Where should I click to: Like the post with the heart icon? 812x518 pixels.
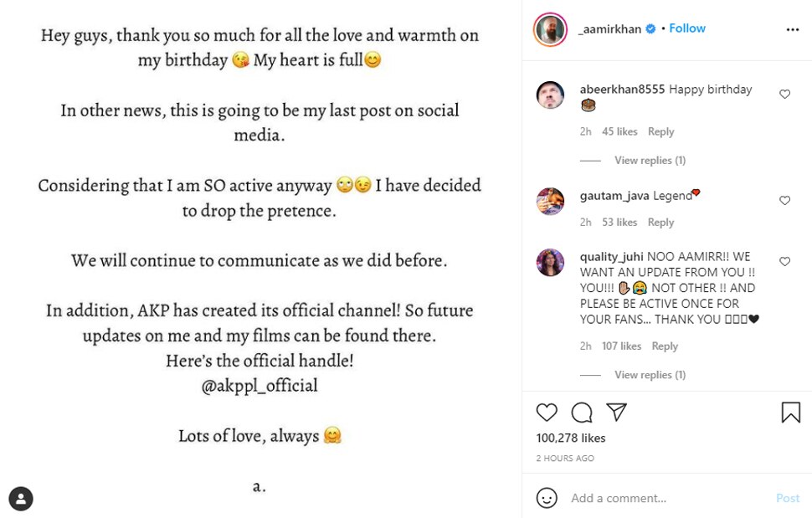point(547,412)
